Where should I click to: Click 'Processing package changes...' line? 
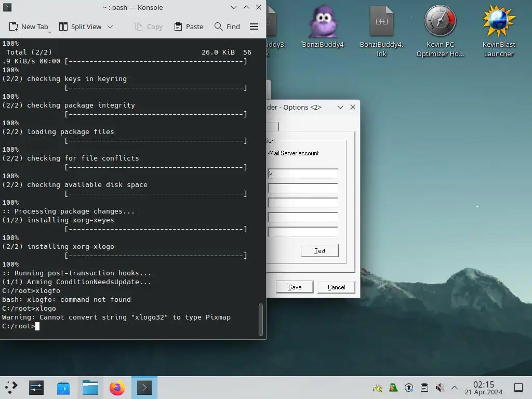pyautogui.click(x=68, y=211)
